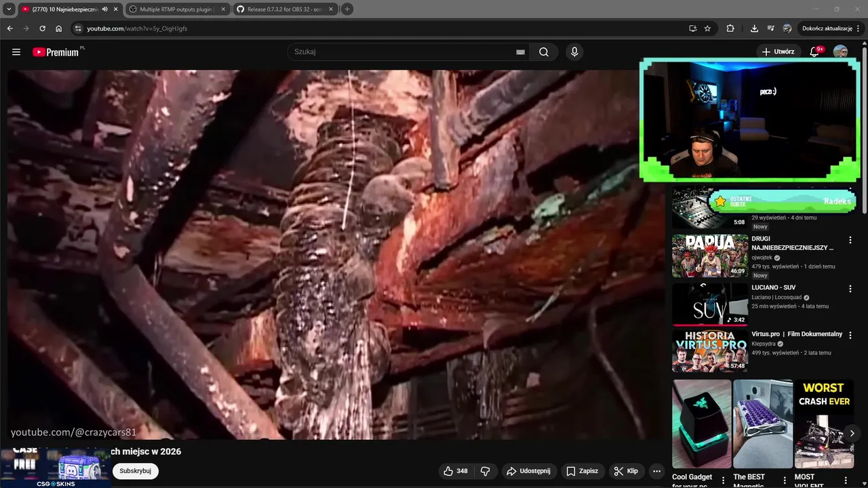Open the on-screen keyboard in search box
Image resolution: width=868 pixels, height=488 pixels.
[x=520, y=52]
